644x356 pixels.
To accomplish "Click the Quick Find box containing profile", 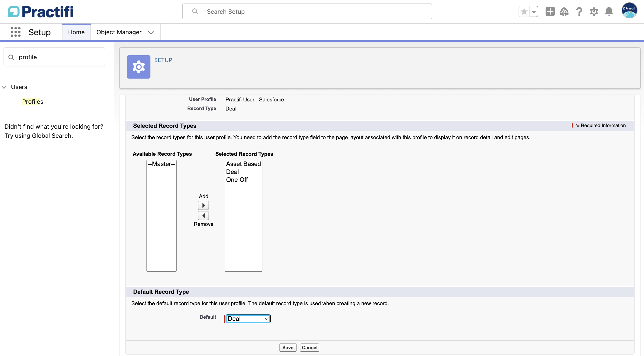I will point(54,57).
